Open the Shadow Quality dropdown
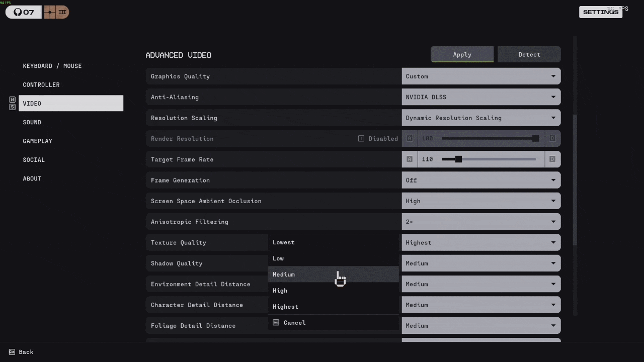 click(481, 263)
